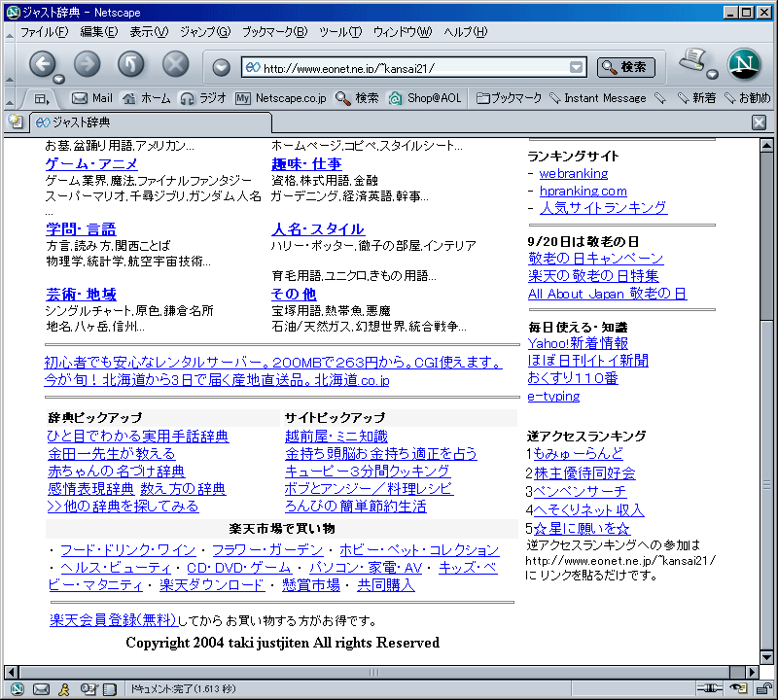Image resolution: width=778 pixels, height=700 pixels.
Task: Click the horizontal scrollbar thumb
Action: coord(374,672)
